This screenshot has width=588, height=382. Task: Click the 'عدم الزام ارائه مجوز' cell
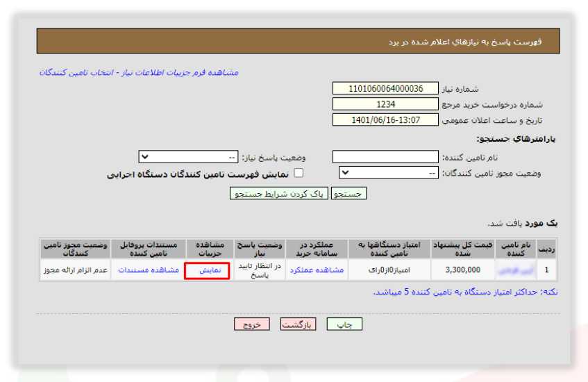click(x=76, y=269)
